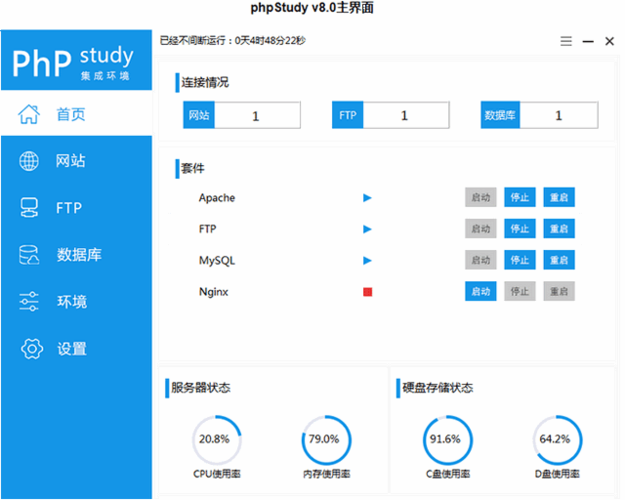
Task: Click the 网站 connection label box
Action: pos(199,115)
